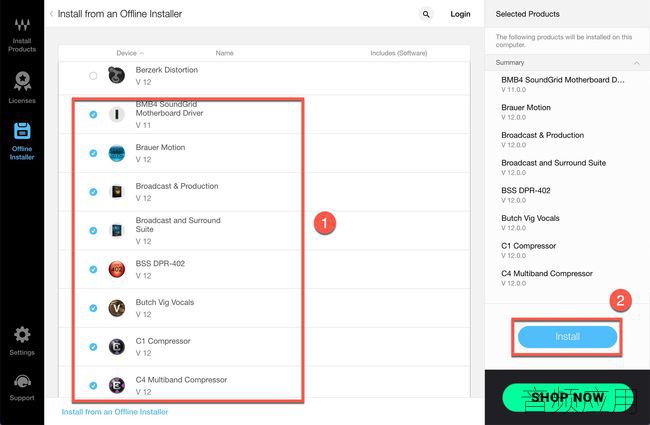Viewport: 650px width, 425px height.
Task: Click the Brauer Motion name in the list
Action: [160, 147]
